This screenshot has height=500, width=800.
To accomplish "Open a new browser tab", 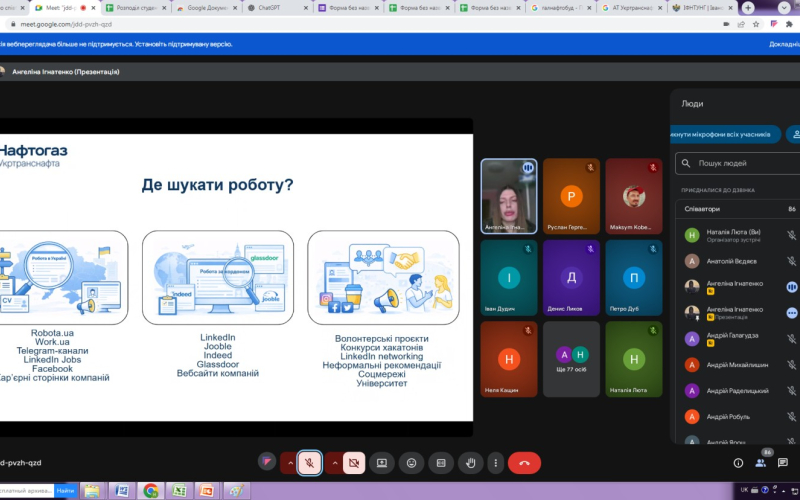I will click(748, 8).
